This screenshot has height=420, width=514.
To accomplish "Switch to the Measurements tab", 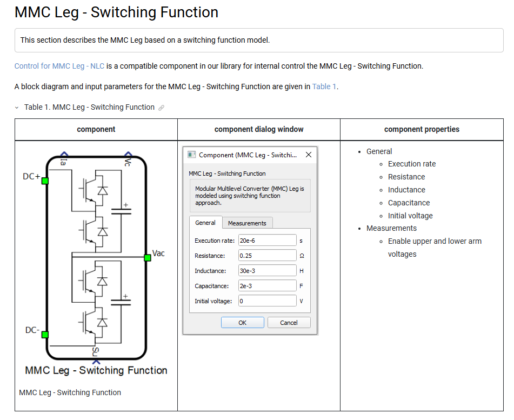I will point(247,223).
